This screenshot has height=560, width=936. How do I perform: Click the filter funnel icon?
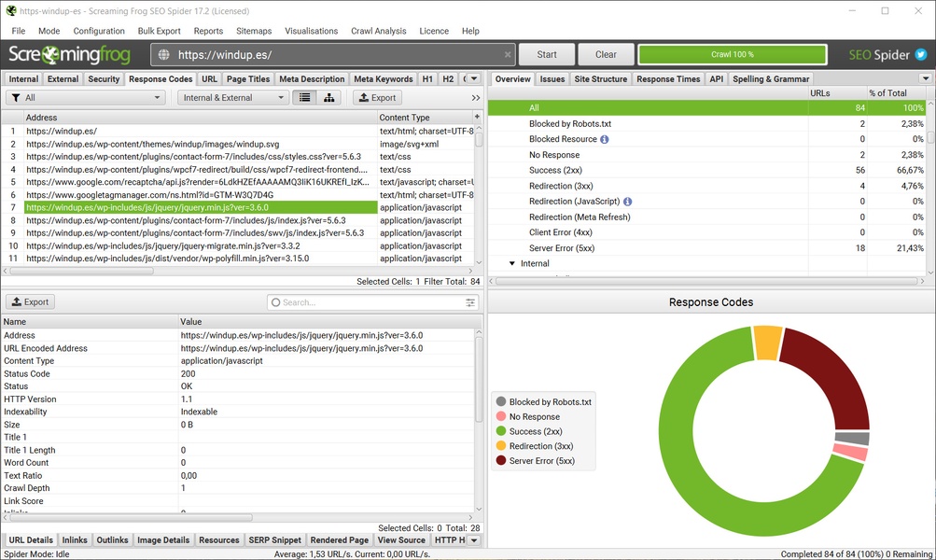click(x=16, y=97)
